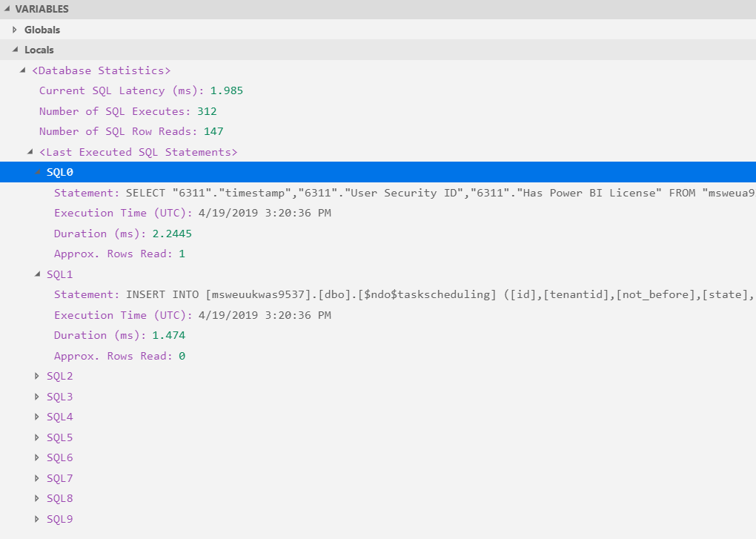The height and width of the screenshot is (539, 756).
Task: Expand the SQL2 node arrow
Action: [37, 376]
